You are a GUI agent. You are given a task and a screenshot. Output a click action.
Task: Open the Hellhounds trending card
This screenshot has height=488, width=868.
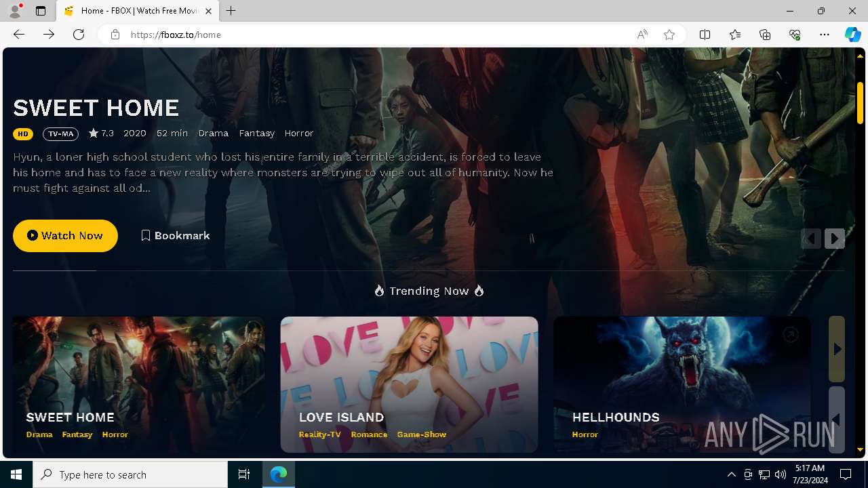(x=682, y=384)
